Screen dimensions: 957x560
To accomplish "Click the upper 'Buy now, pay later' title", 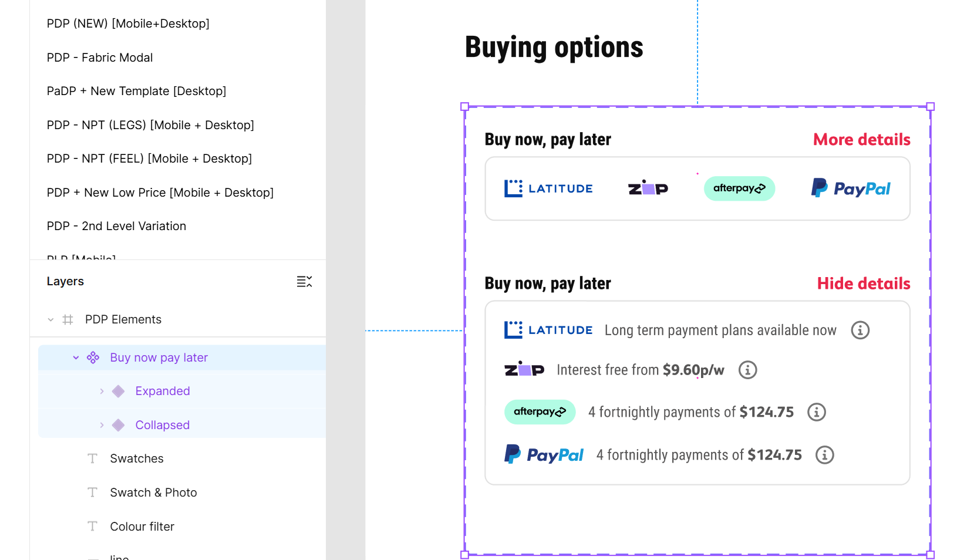I will click(548, 140).
